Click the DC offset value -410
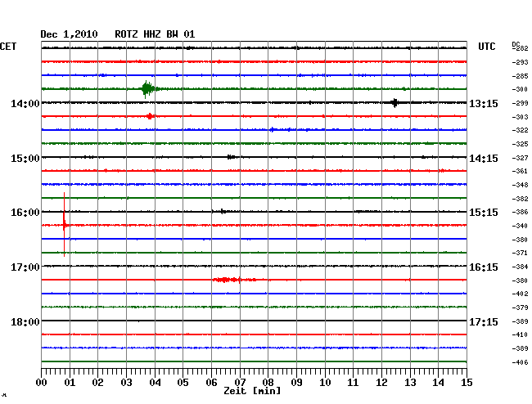Image resolution: width=532 pixels, height=404 pixels. (x=520, y=334)
